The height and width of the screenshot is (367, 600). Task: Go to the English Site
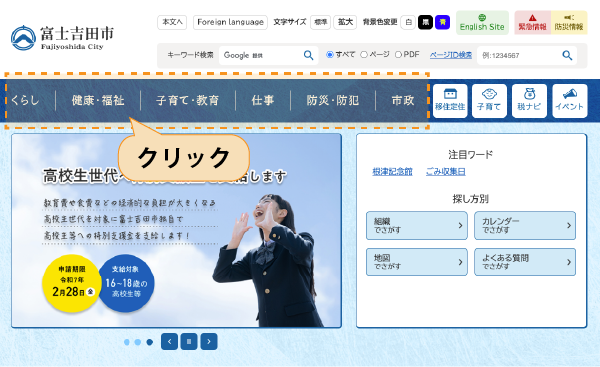point(482,23)
